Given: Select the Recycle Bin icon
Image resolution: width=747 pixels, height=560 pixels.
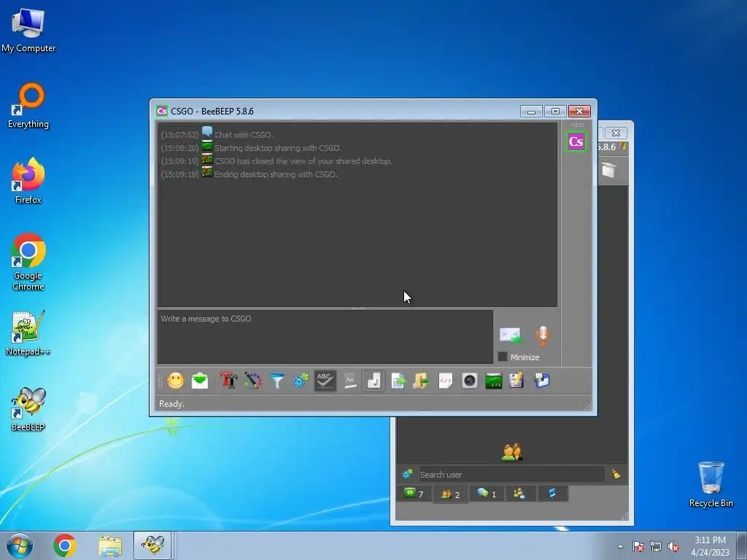Looking at the screenshot, I should click(711, 484).
